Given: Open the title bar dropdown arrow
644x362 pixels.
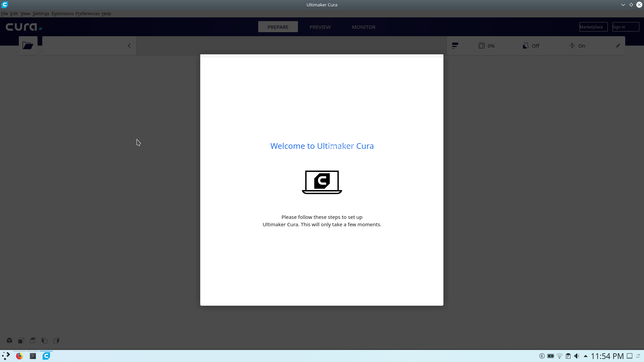Looking at the screenshot, I should (x=623, y=5).
